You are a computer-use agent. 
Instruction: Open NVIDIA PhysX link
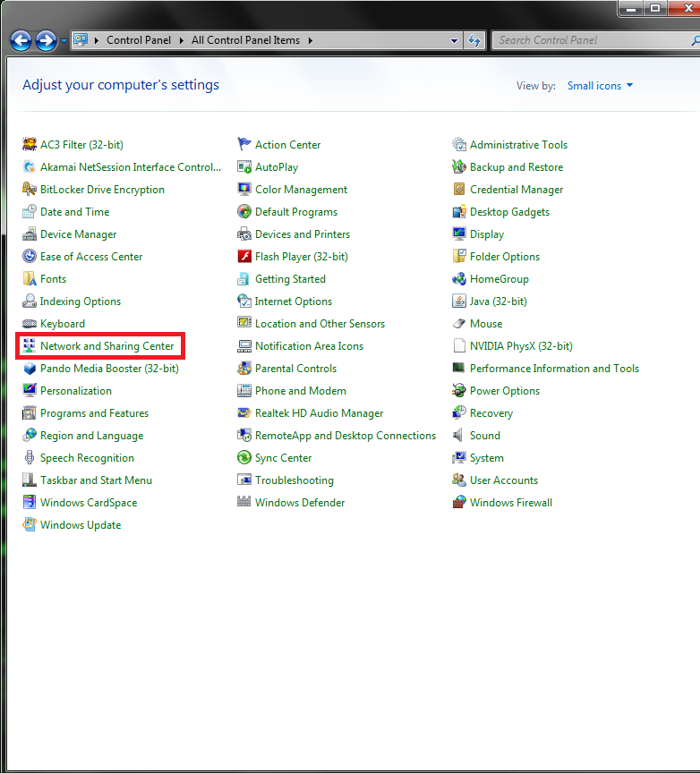point(521,346)
